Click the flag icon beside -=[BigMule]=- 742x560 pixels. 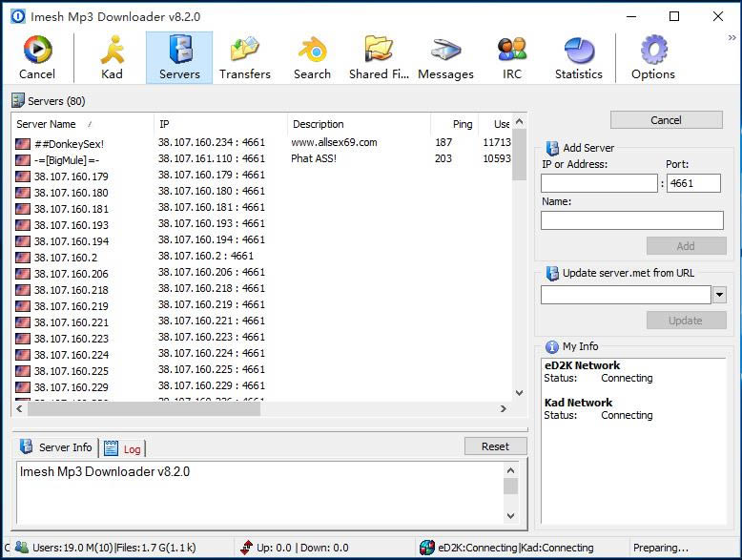tap(23, 160)
